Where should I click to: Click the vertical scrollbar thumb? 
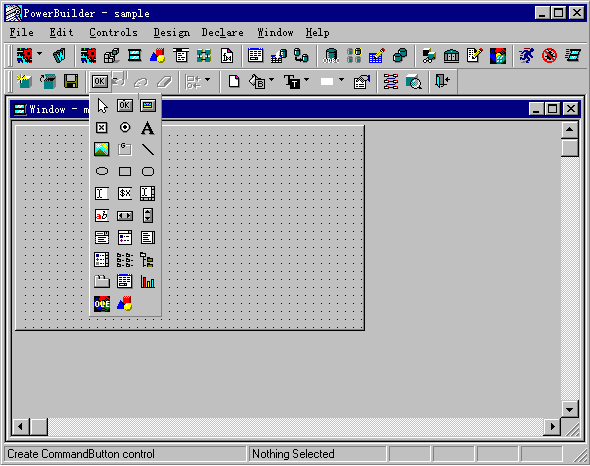pyautogui.click(x=570, y=148)
